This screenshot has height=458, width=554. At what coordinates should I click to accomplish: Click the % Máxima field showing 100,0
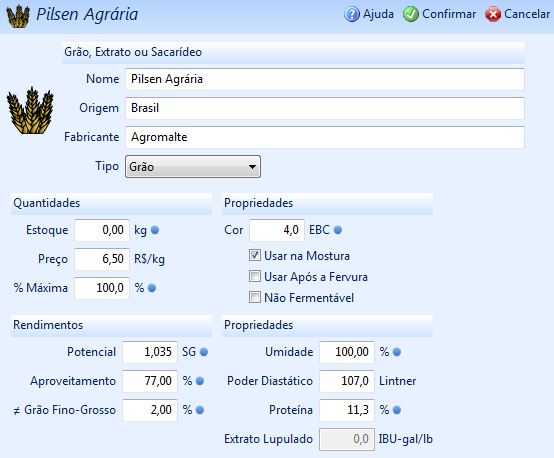pyautogui.click(x=102, y=288)
